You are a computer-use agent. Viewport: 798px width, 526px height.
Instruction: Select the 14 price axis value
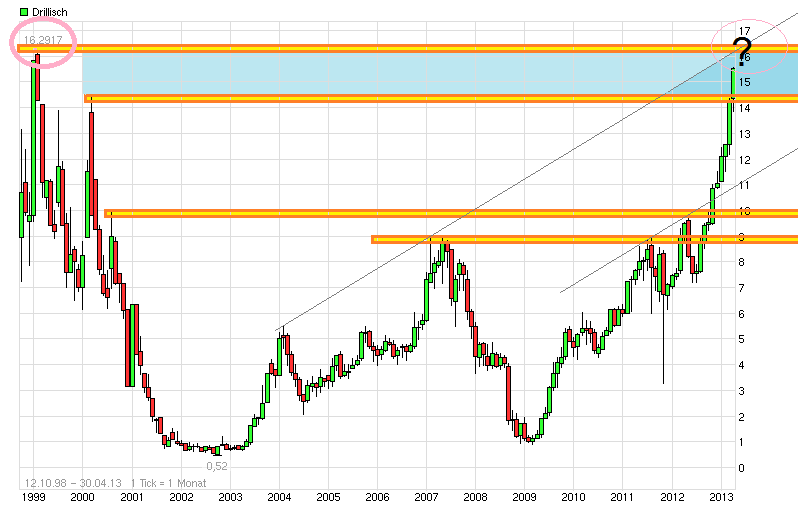[x=745, y=108]
